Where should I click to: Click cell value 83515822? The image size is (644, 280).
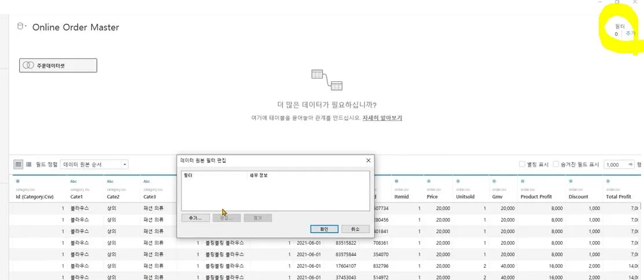point(346,242)
